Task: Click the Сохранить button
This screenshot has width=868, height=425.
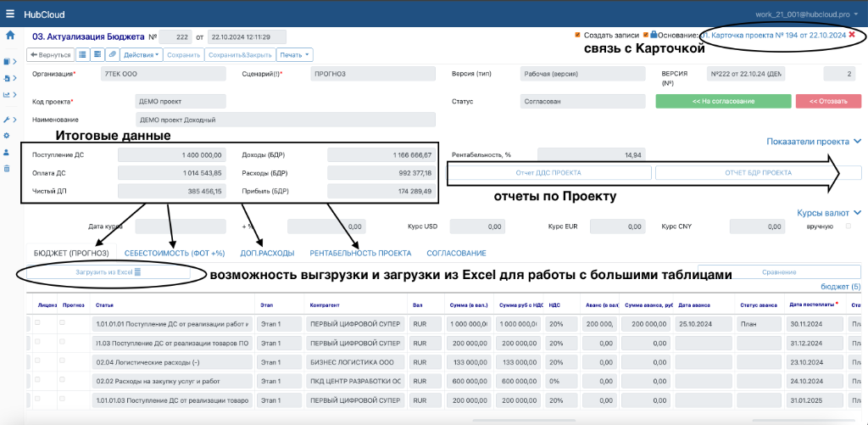Action: [183, 55]
